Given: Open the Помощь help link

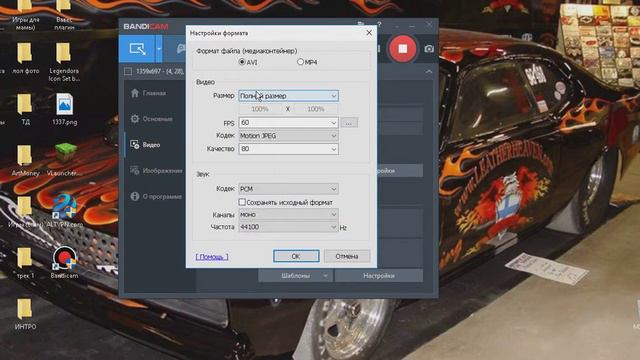Looking at the screenshot, I should 212,257.
